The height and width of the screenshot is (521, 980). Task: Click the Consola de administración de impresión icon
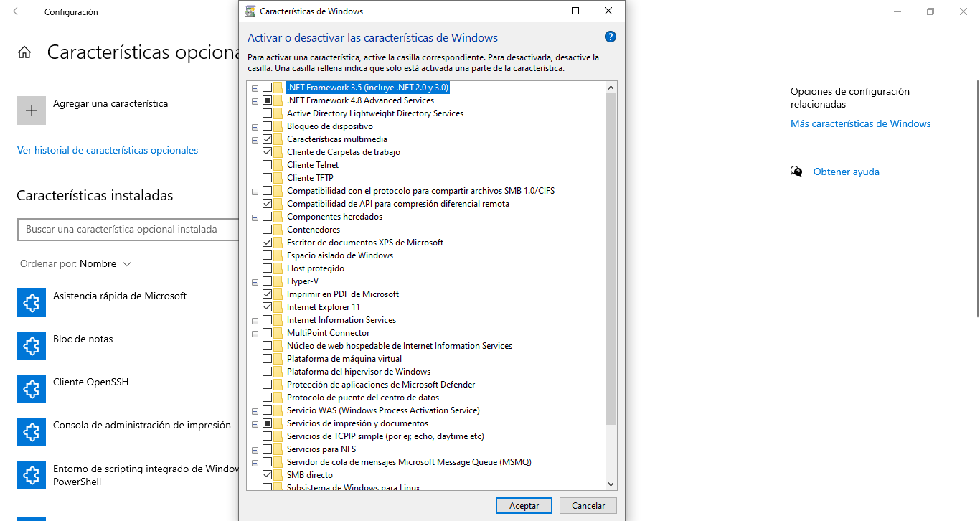[x=32, y=432]
